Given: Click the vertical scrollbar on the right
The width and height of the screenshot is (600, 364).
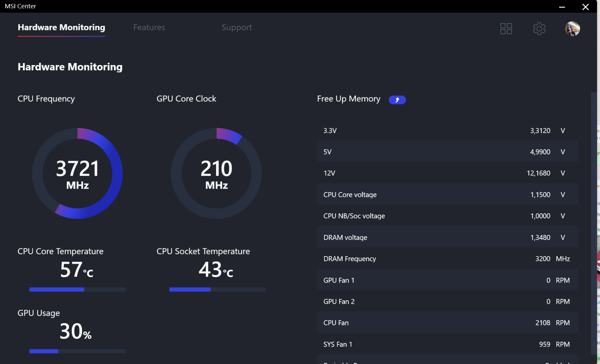Looking at the screenshot, I should pos(594,222).
